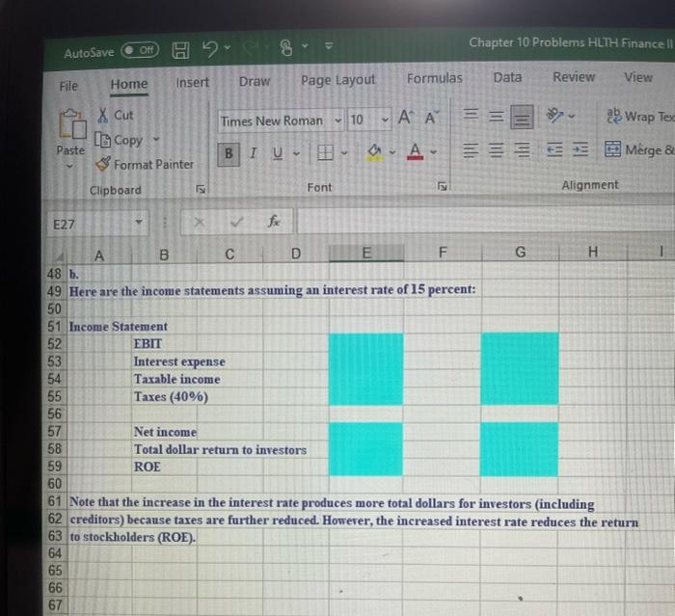Toggle Bottom Align highlighted button

click(522, 117)
